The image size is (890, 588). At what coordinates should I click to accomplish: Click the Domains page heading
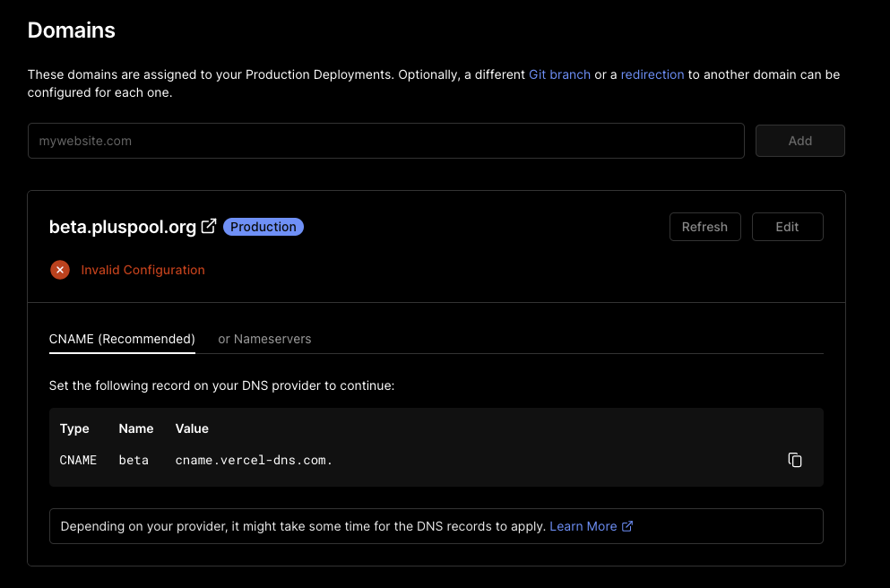pyautogui.click(x=71, y=30)
